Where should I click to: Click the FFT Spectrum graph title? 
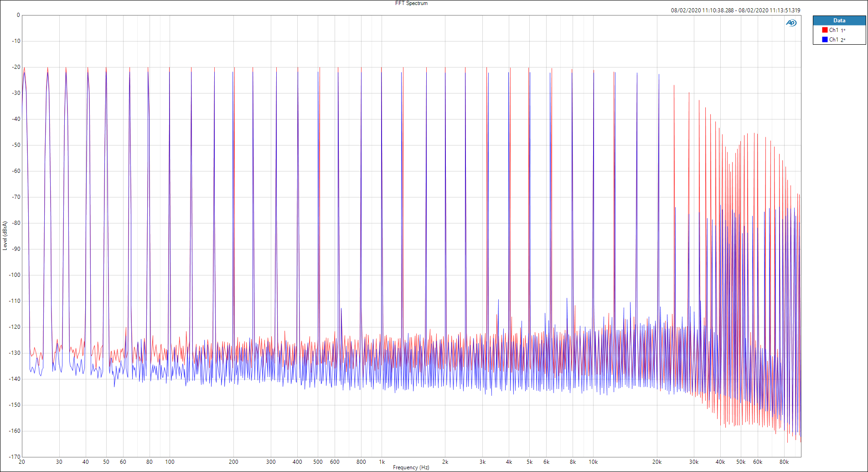point(411,3)
